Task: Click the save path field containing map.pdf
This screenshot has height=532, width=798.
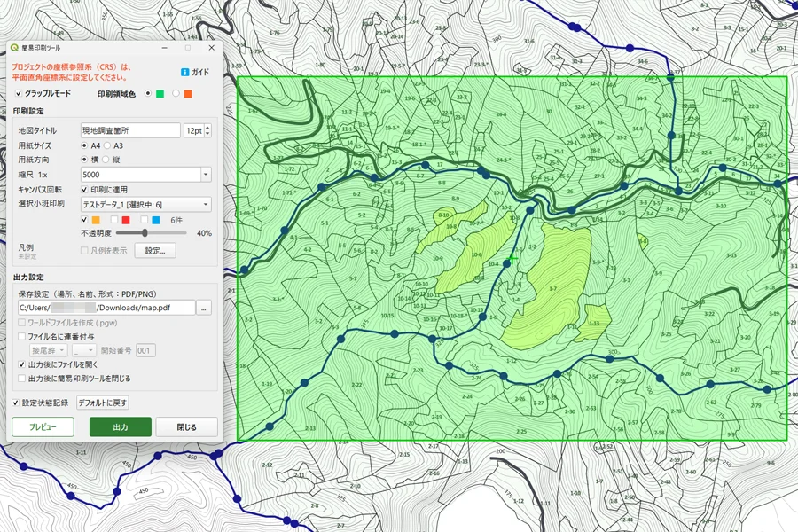Action: click(x=107, y=308)
